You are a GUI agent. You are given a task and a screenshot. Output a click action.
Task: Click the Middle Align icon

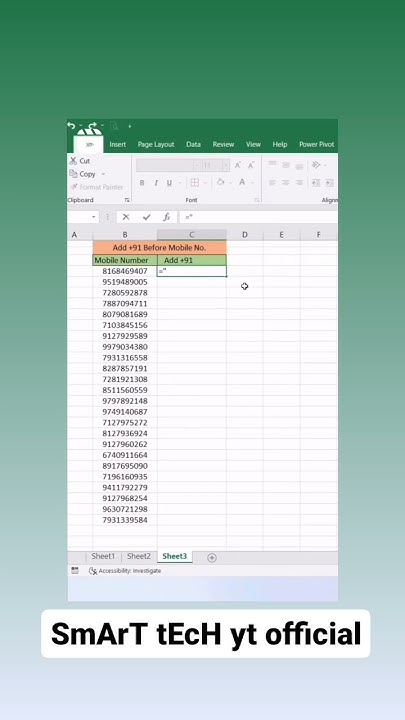coord(286,164)
